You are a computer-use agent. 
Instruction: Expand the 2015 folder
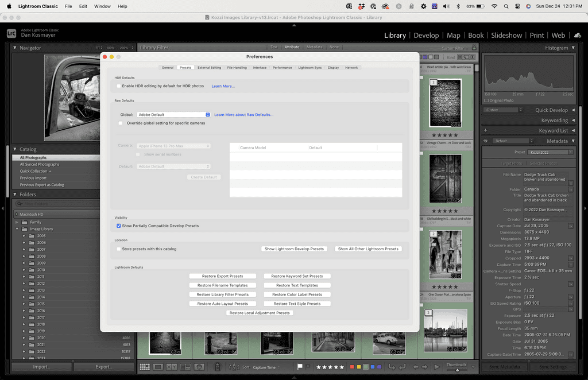pos(24,304)
